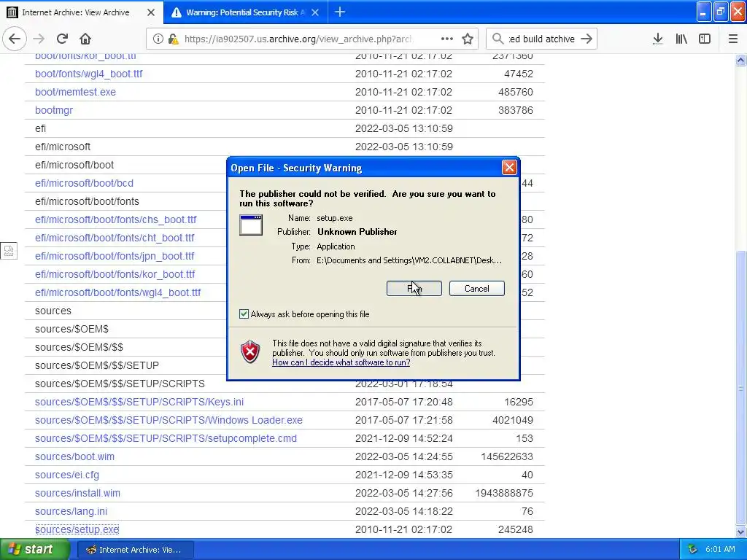Screen dimensions: 747x560
Task: Open sources/ei.cfg link
Action: click(x=67, y=475)
